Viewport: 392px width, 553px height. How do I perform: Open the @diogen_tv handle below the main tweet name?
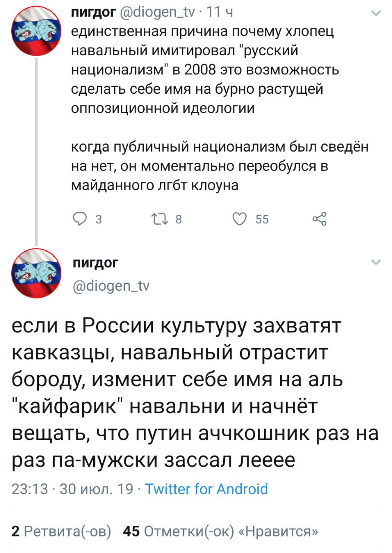pyautogui.click(x=111, y=285)
